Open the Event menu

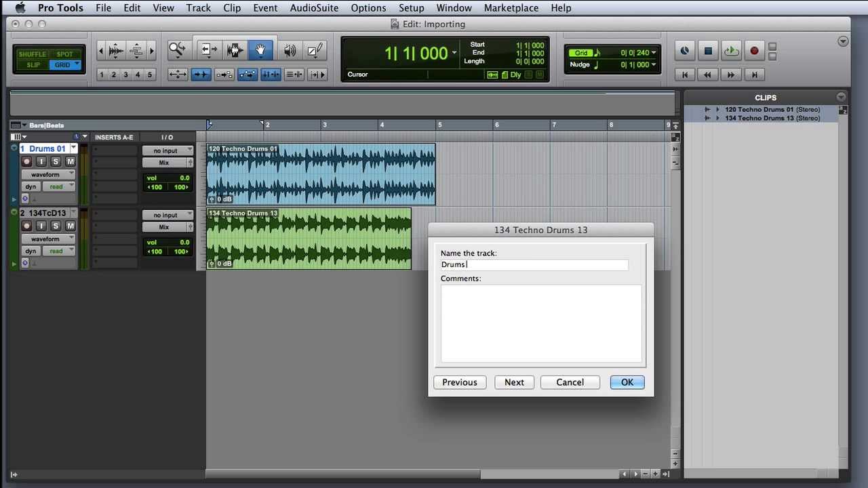265,8
